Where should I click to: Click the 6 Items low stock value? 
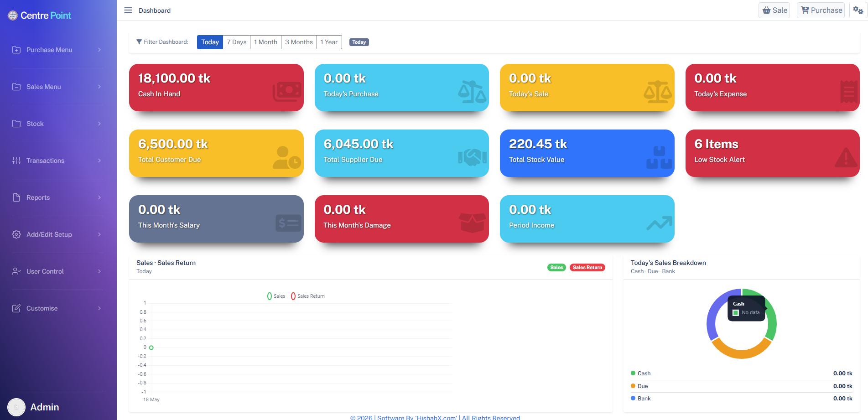point(716,144)
